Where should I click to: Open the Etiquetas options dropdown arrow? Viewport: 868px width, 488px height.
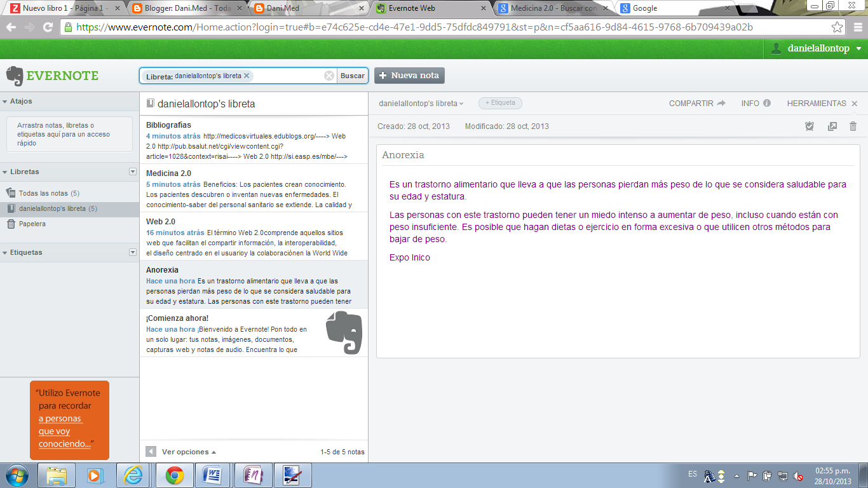click(x=133, y=252)
